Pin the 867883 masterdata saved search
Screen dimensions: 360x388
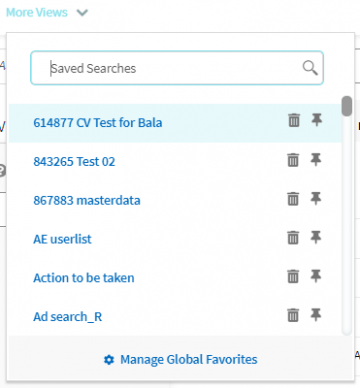tap(316, 198)
